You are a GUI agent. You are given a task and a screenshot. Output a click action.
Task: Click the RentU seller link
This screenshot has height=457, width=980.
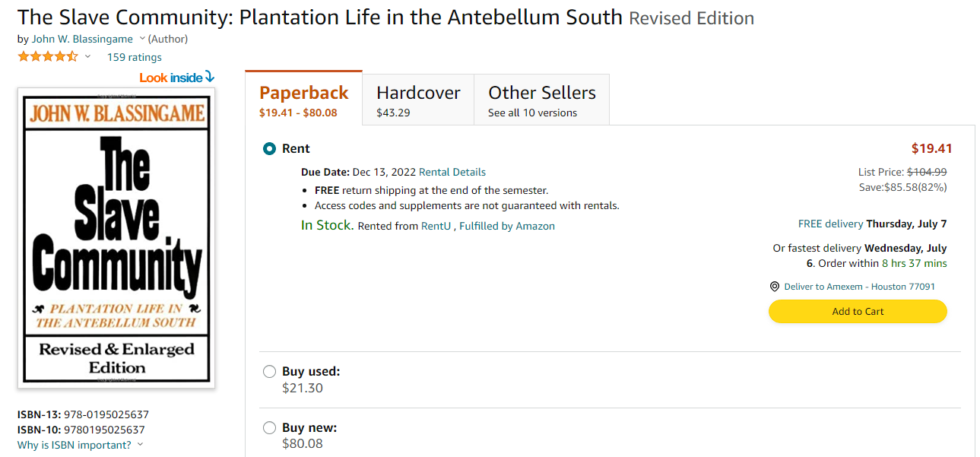436,226
